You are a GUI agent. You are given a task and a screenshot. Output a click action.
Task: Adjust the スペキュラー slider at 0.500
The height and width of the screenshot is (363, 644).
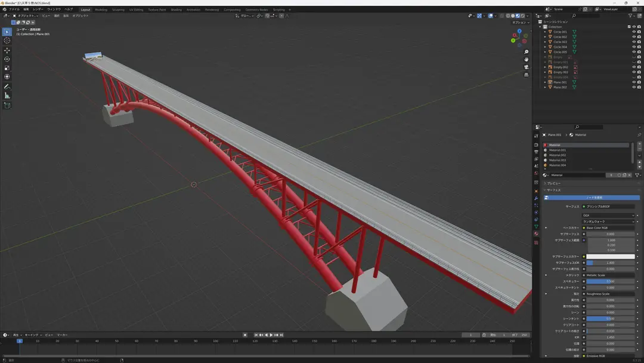coord(611,281)
